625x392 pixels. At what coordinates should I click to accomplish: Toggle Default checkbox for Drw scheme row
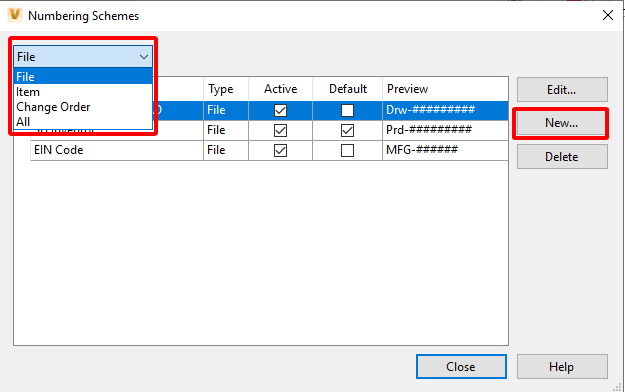click(x=347, y=110)
